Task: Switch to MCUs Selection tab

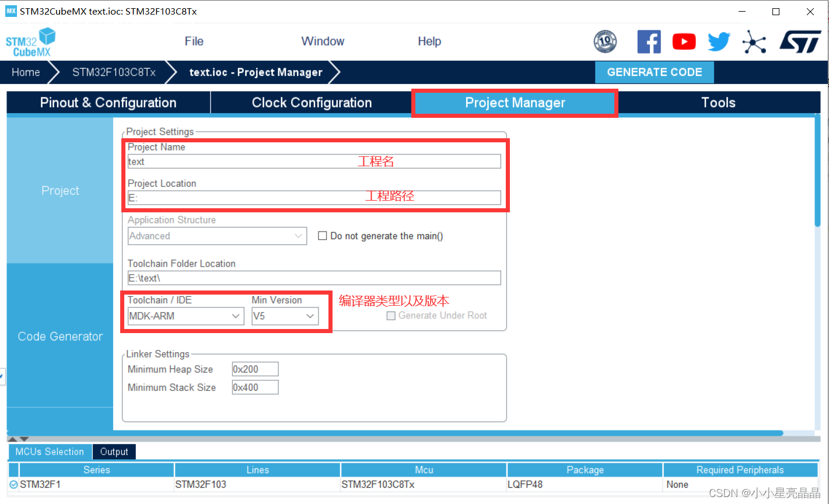Action: pos(50,452)
